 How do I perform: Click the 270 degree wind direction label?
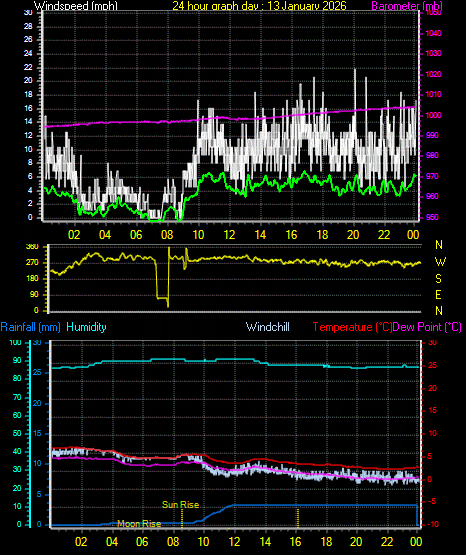coord(33,263)
